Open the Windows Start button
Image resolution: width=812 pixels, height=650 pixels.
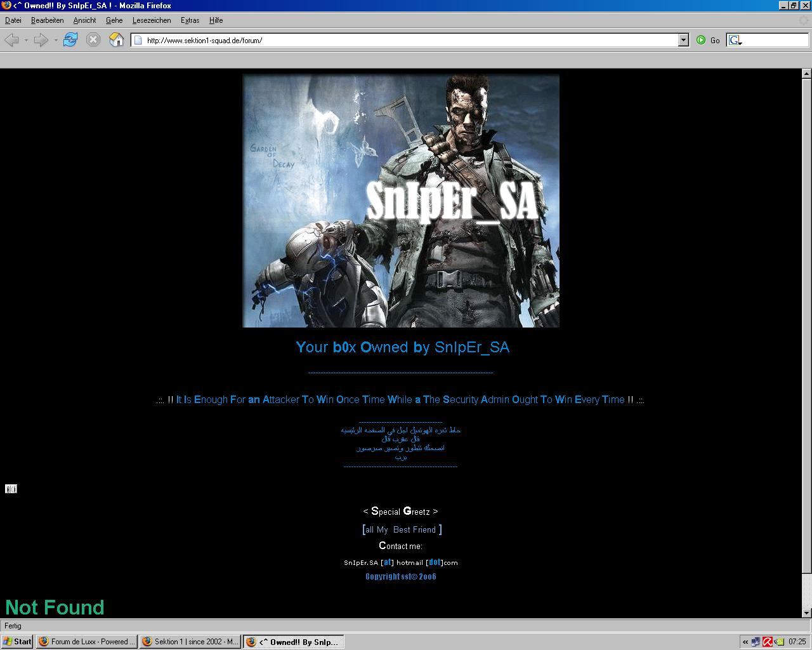(x=17, y=642)
